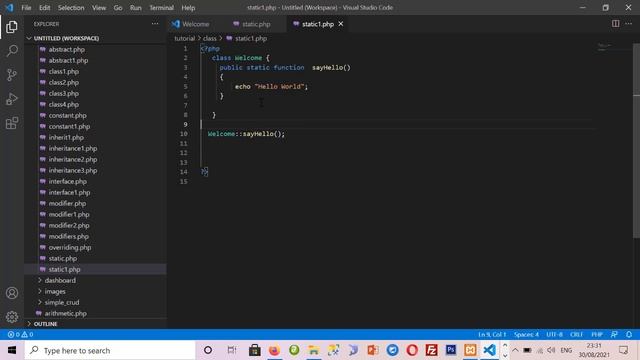The image size is (640, 360).
Task: Open the Extensions view
Action: (x=12, y=123)
